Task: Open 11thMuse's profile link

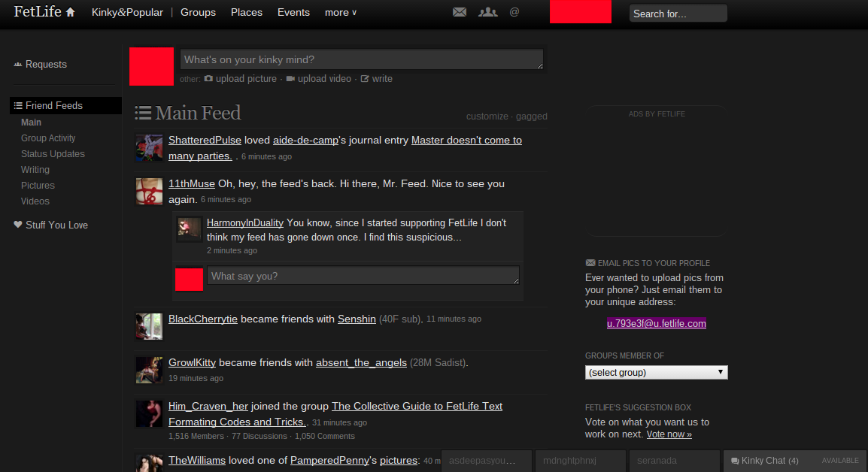Action: (x=192, y=183)
